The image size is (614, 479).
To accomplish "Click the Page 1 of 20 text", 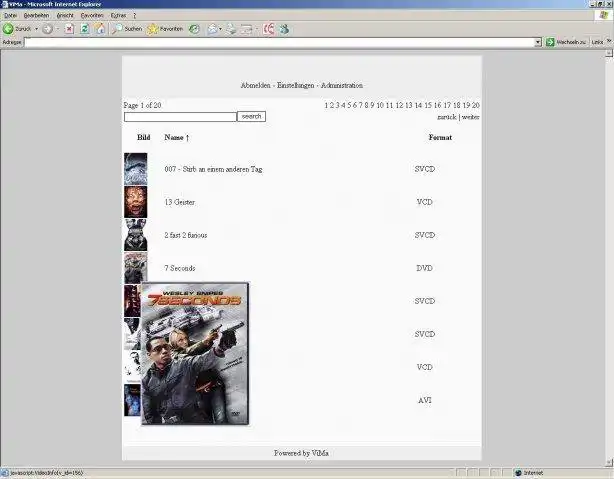I will 143,105.
